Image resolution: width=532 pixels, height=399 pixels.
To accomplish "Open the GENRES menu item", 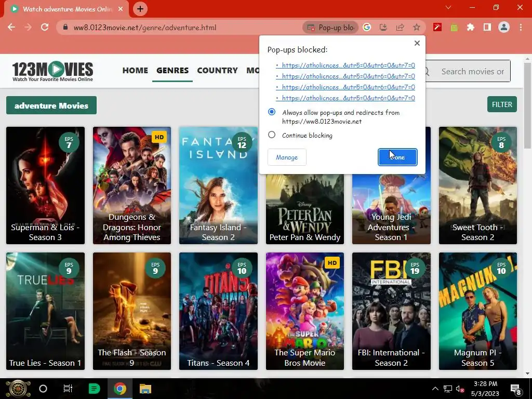I will (172, 70).
